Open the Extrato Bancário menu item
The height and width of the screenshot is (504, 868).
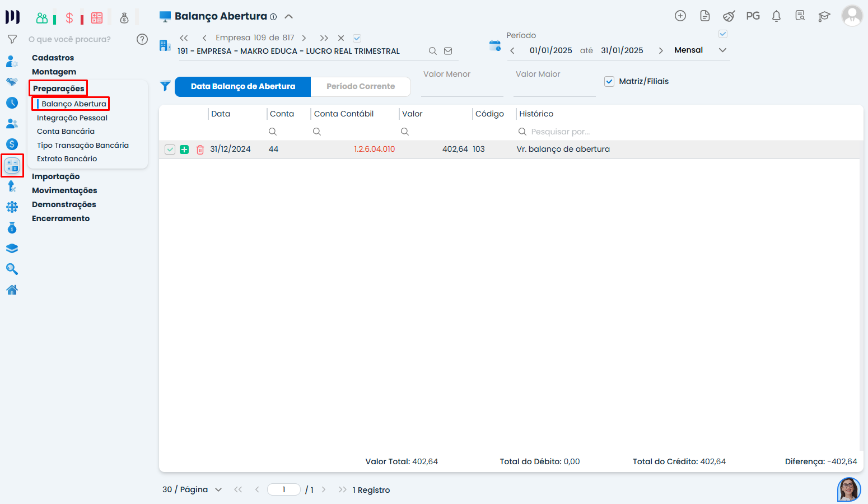tap(67, 158)
